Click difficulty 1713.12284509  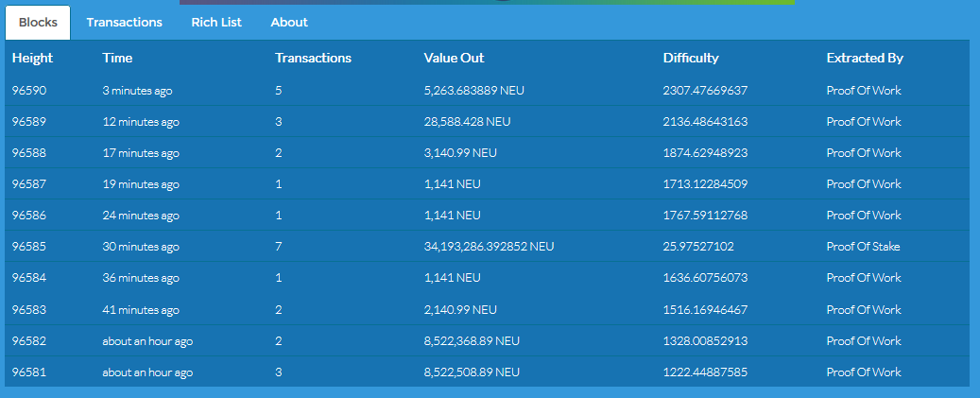pyautogui.click(x=705, y=184)
